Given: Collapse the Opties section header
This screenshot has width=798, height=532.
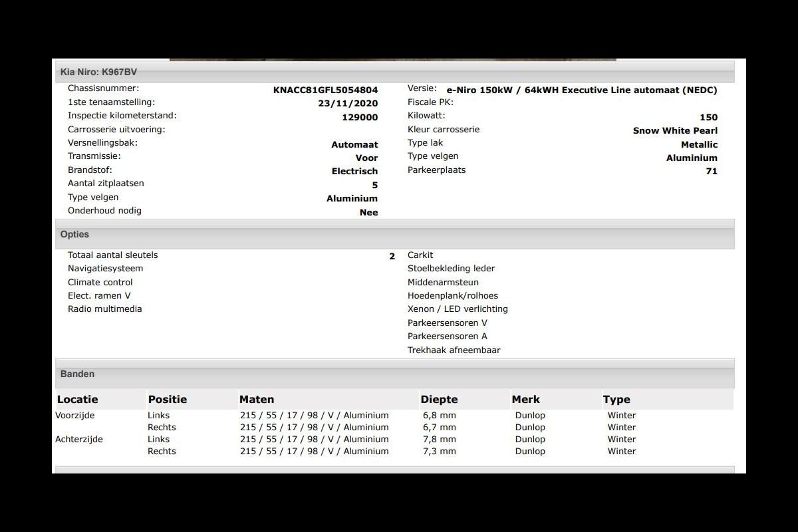Looking at the screenshot, I should [74, 235].
